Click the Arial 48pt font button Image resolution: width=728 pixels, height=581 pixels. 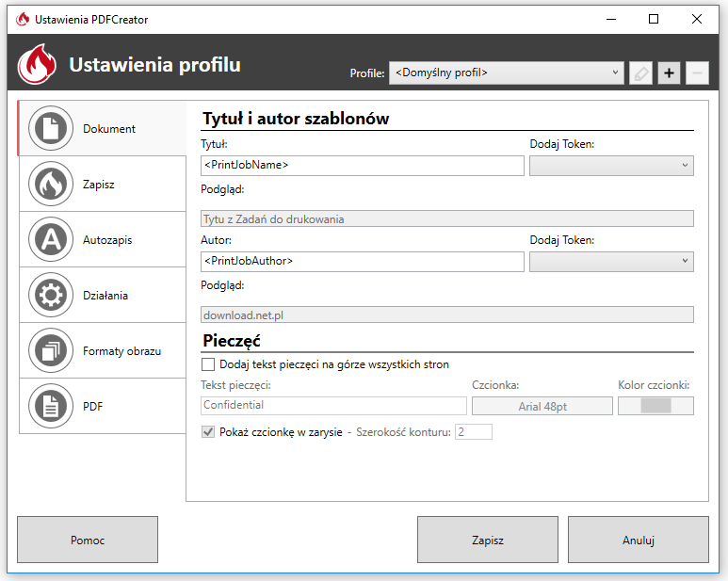[542, 406]
